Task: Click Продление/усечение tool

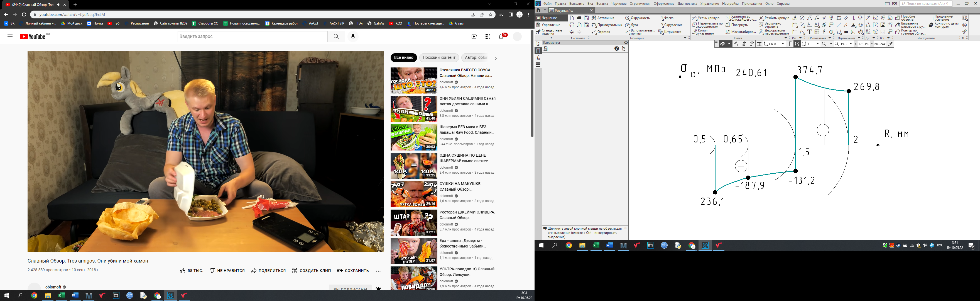Action: [941, 18]
